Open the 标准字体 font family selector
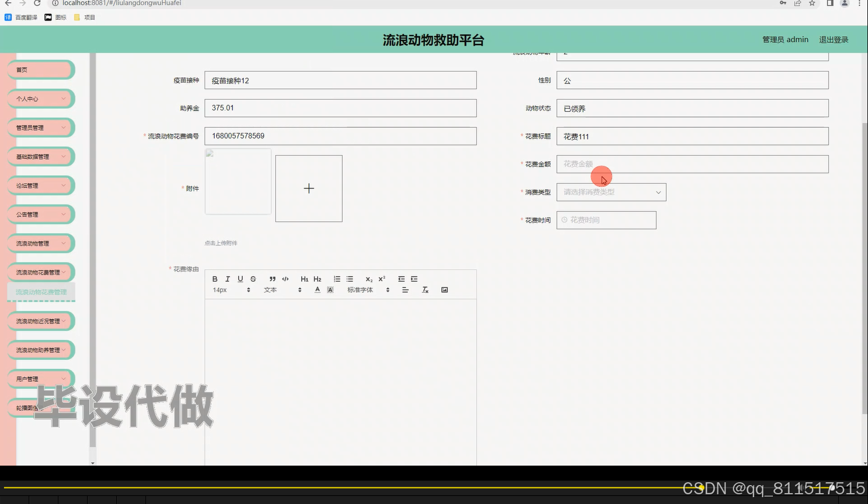This screenshot has height=504, width=868. (x=366, y=289)
